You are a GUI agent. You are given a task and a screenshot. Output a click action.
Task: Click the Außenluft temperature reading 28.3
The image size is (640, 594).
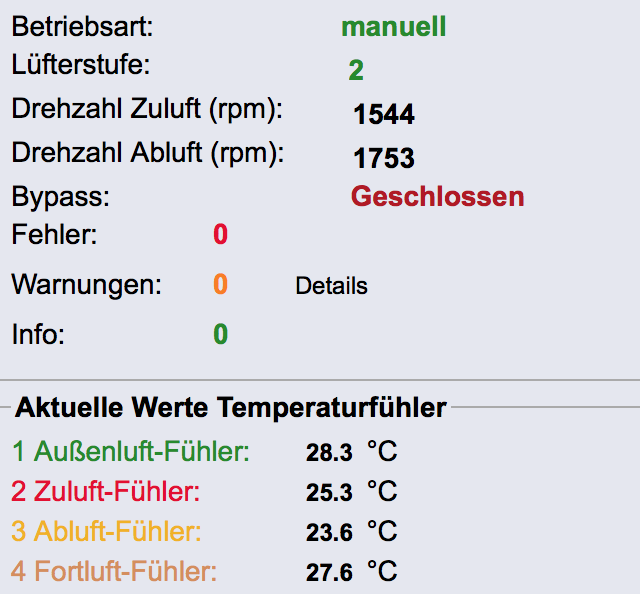[x=329, y=453]
